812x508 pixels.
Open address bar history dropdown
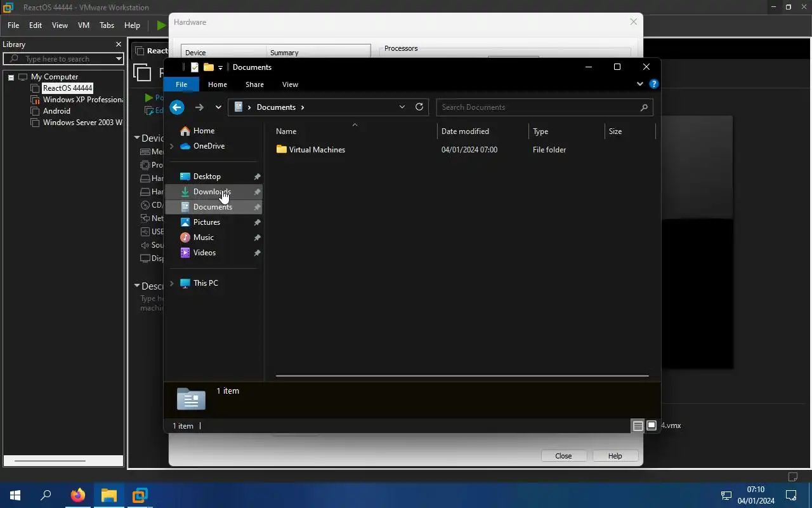pos(402,107)
